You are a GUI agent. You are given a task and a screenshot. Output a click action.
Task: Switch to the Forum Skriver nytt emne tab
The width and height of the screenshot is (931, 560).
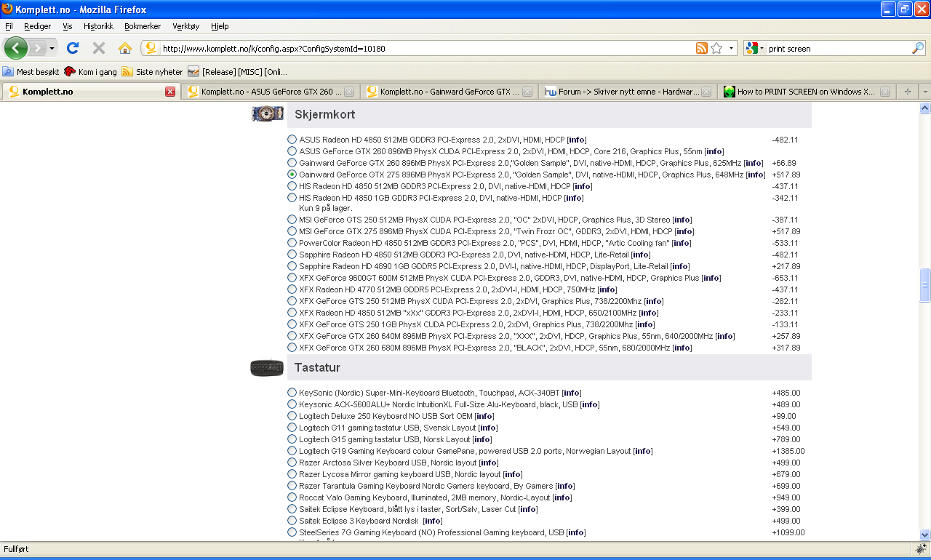[628, 92]
